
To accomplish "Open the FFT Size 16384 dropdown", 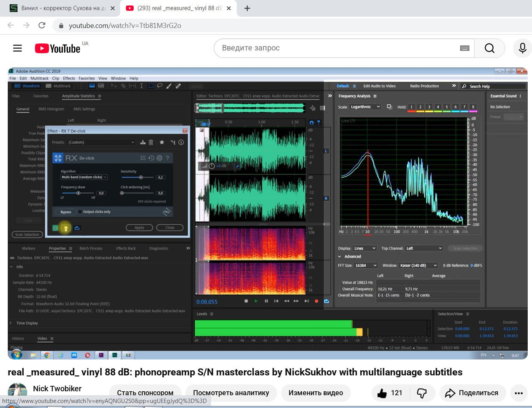I will (366, 266).
